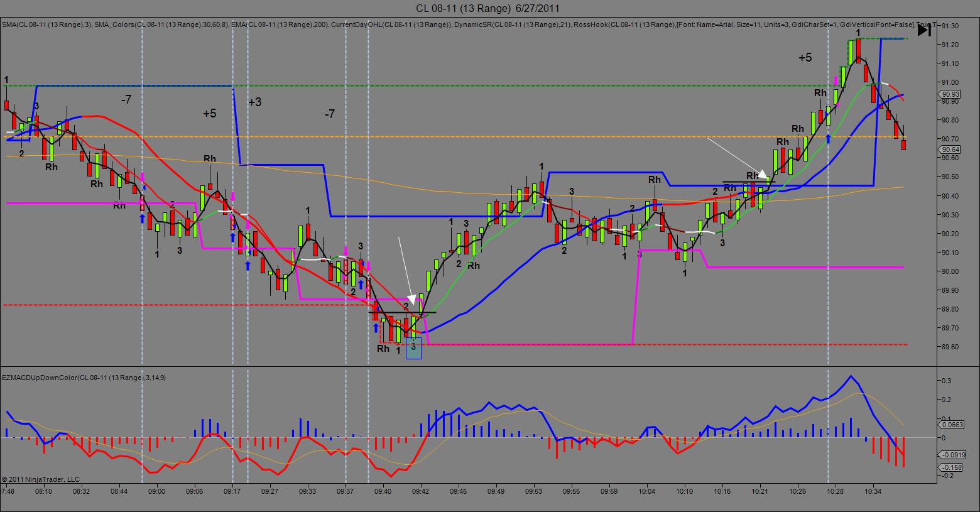The width and height of the screenshot is (980, 512).
Task: Click the 89.60 price axis label
Action: tap(950, 347)
